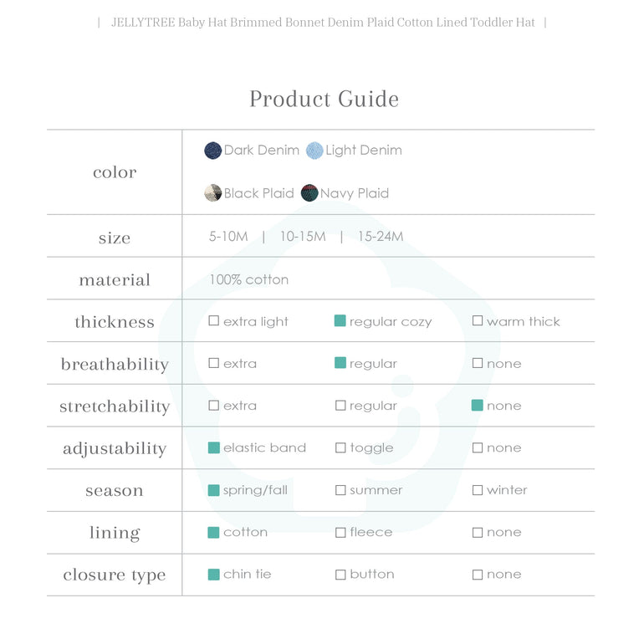Uncheck the spring/fall season box
This screenshot has width=644, height=644.
(214, 490)
